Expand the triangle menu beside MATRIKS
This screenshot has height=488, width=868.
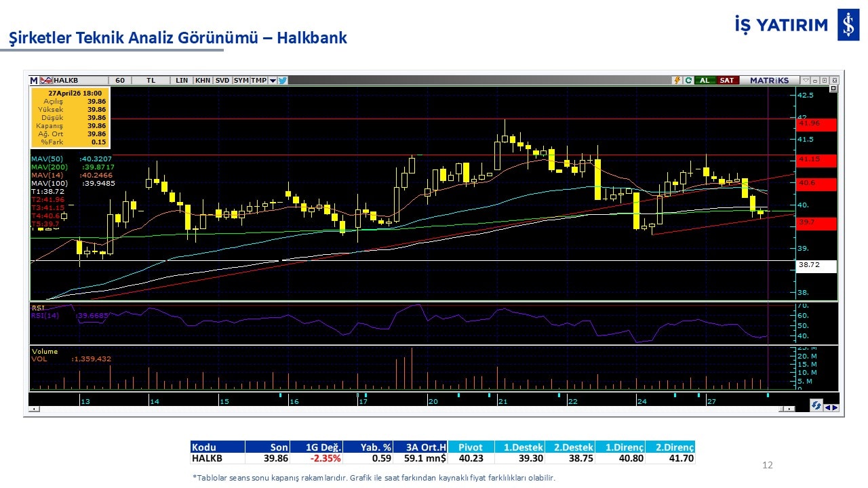click(805, 80)
